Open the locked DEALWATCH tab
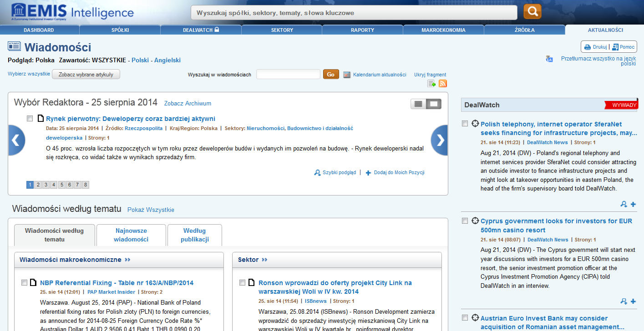This screenshot has width=644, height=331. tap(201, 30)
